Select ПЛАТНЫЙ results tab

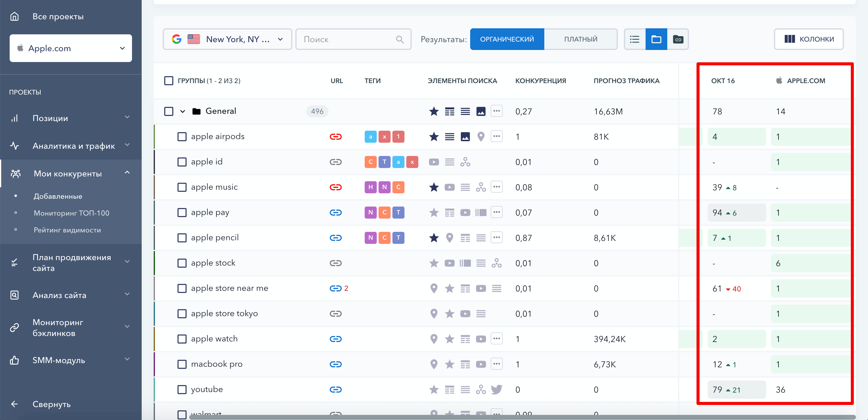[580, 39]
